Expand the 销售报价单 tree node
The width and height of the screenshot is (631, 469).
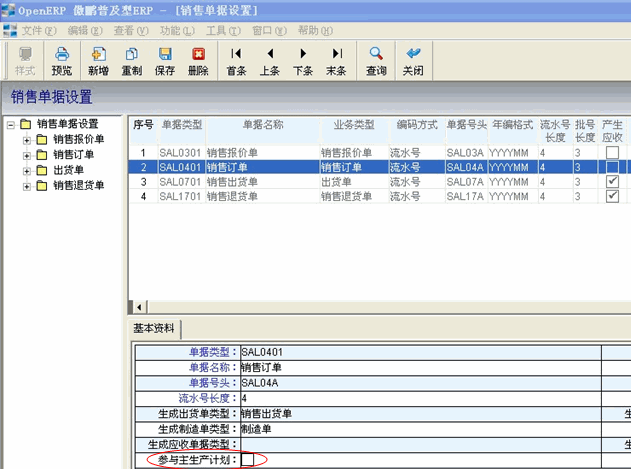(x=27, y=140)
